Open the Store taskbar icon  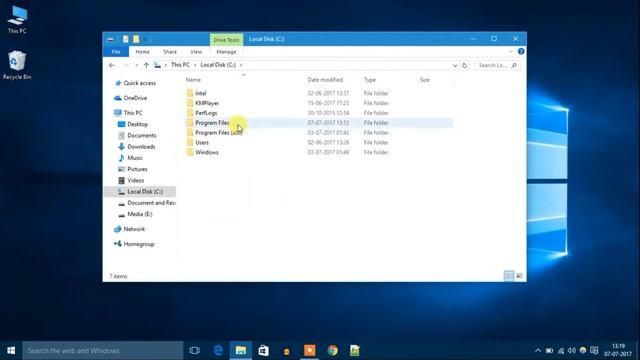[x=264, y=350]
